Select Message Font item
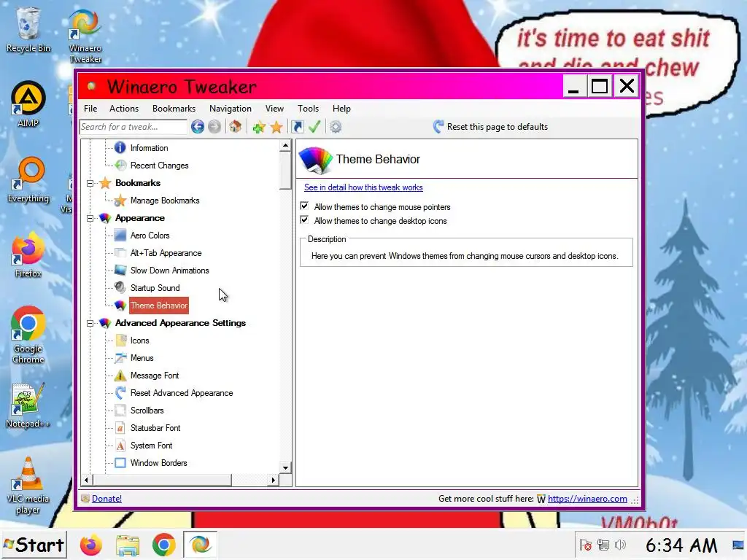Screen dimensions: 747x560 [155, 376]
